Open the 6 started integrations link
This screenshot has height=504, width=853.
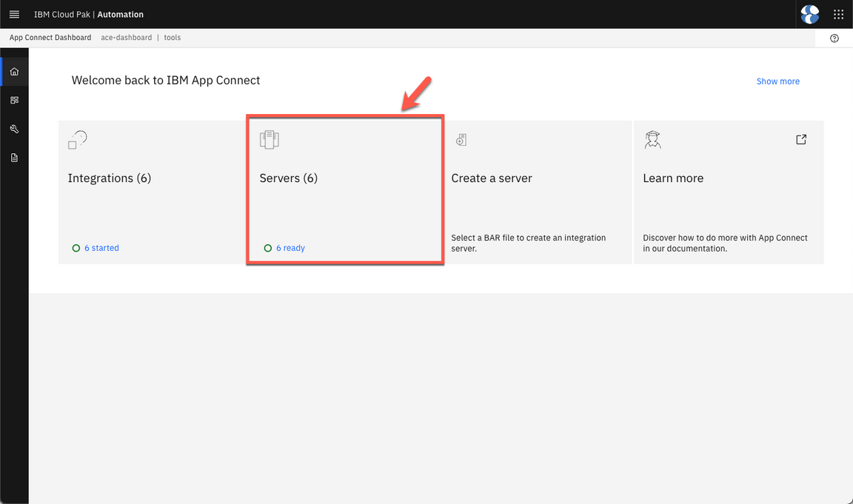point(101,248)
